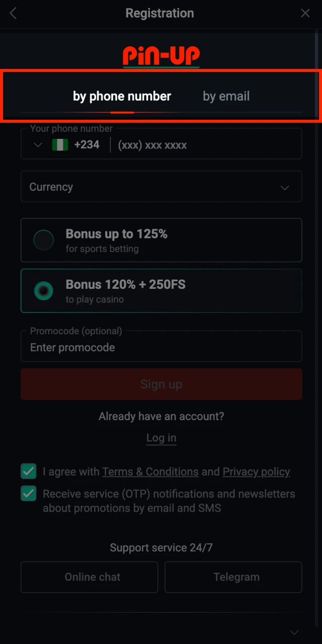Toggle the OTP notifications and newsletters checkbox
This screenshot has width=322, height=644.
click(x=29, y=494)
